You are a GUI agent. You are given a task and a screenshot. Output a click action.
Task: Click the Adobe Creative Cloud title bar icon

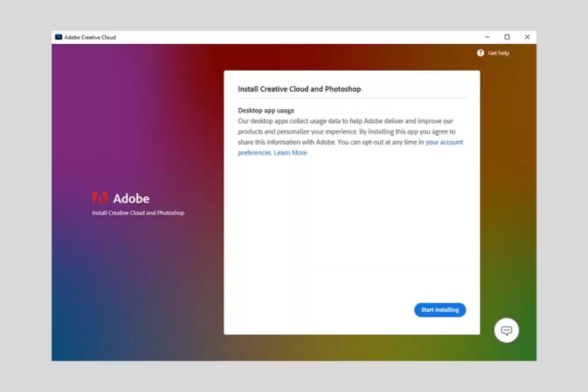click(59, 37)
